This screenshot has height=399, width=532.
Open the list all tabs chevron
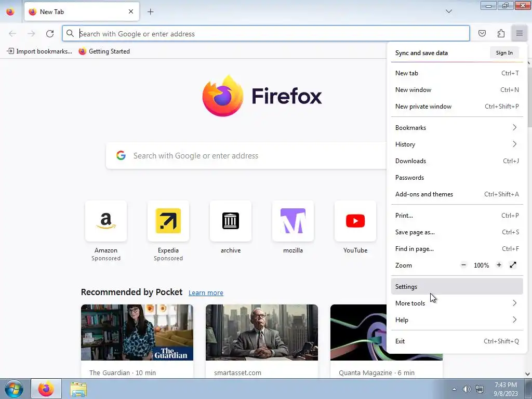448,11
